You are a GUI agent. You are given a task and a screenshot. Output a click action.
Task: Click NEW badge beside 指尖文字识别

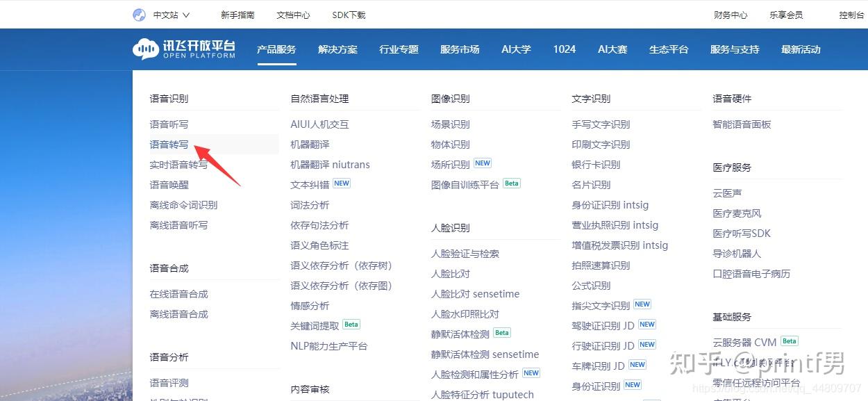pos(642,304)
